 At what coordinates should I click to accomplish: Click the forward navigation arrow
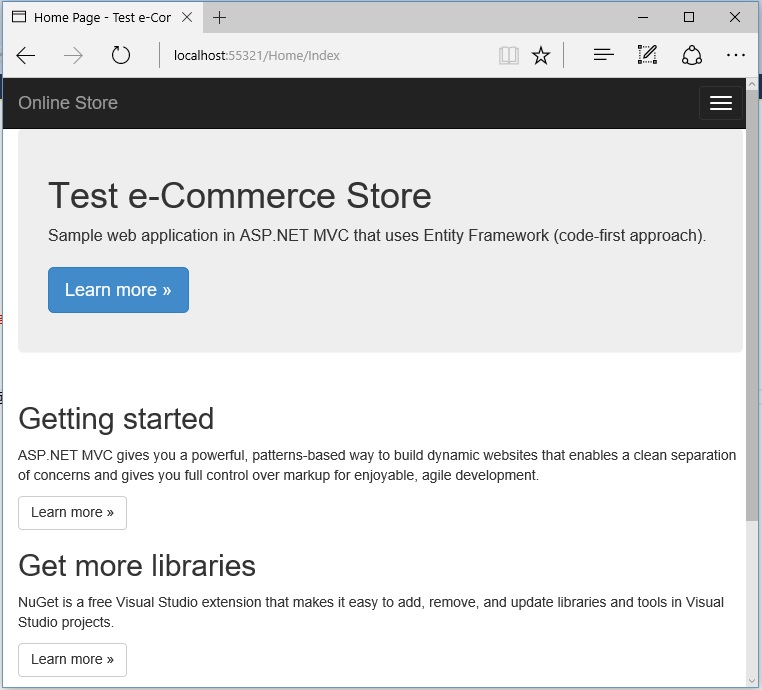[73, 55]
